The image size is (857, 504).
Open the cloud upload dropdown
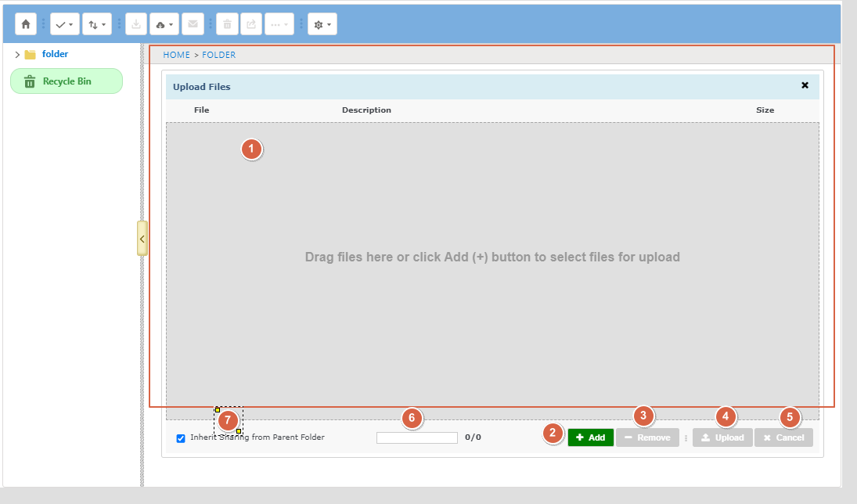tap(164, 24)
